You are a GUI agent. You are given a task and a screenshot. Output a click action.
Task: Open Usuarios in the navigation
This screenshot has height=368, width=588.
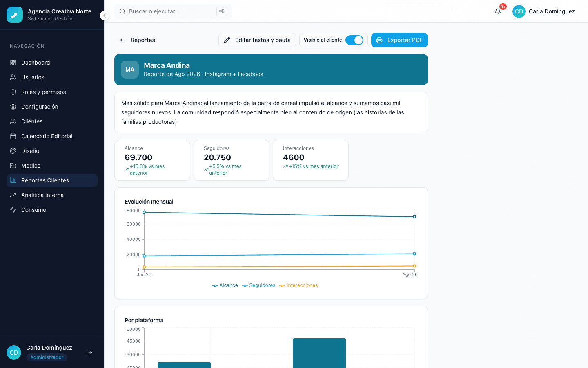click(x=52, y=77)
